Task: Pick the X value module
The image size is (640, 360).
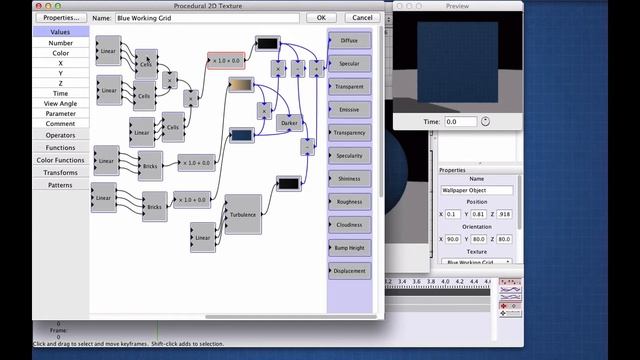Action: pyautogui.click(x=60, y=63)
